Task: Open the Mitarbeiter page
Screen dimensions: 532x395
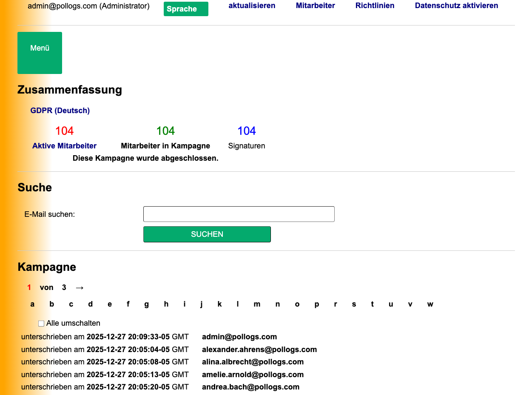Action: point(315,6)
